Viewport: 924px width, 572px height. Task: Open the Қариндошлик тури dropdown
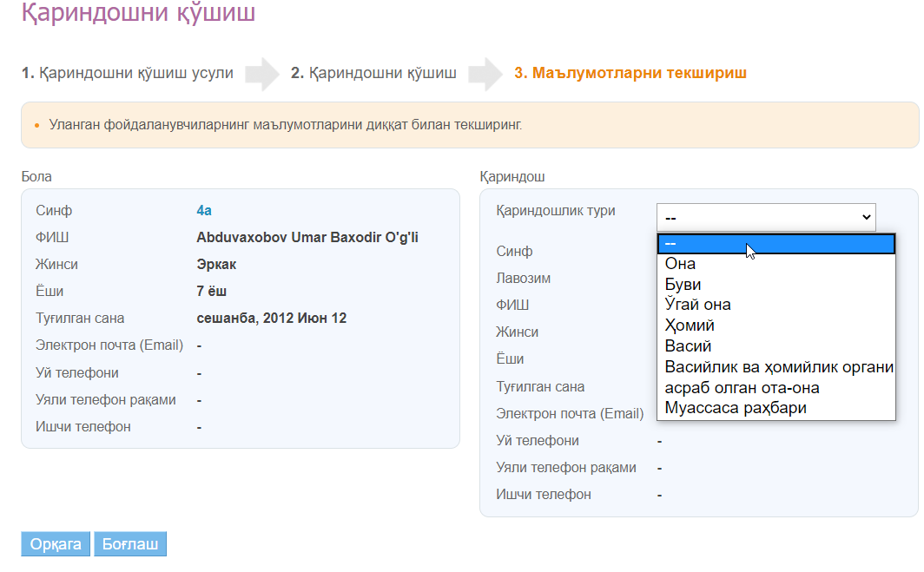(765, 216)
